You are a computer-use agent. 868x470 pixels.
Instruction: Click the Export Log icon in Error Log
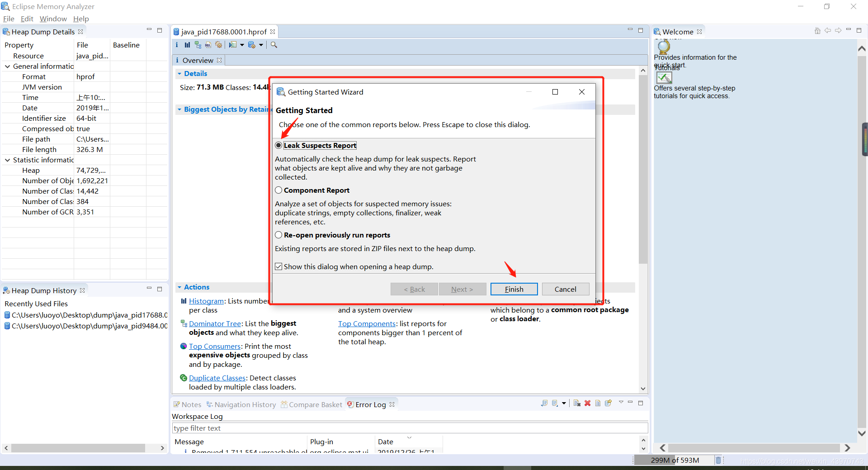tap(544, 403)
